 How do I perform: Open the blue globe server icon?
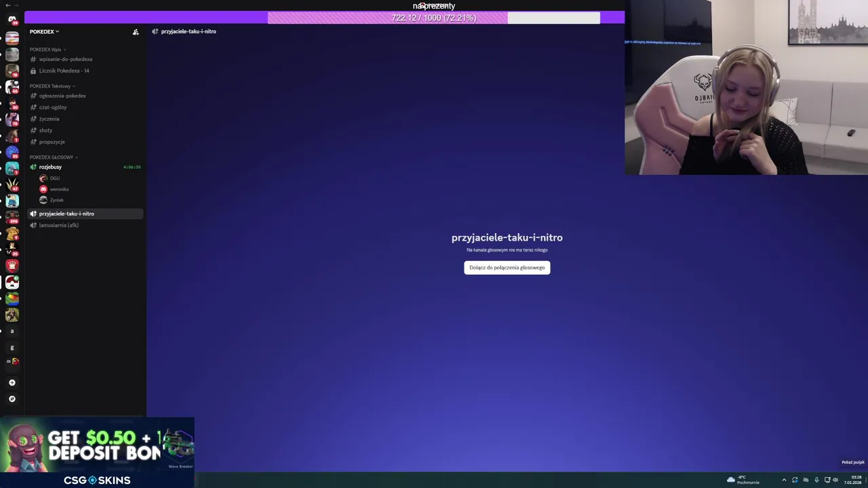tap(12, 151)
